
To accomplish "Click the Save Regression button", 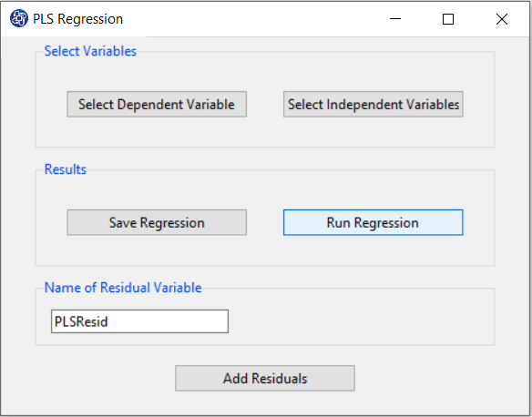I will point(157,222).
